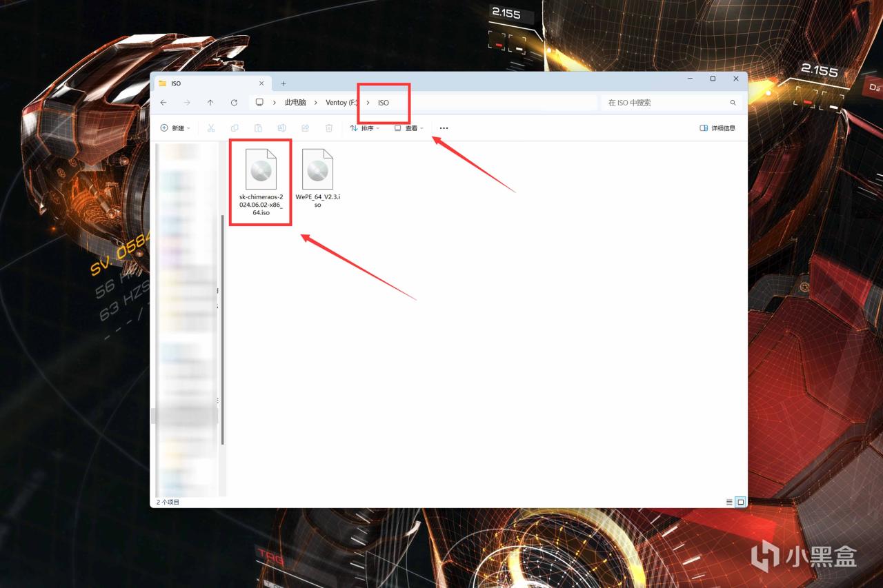Rename using the rename icon
The width and height of the screenshot is (883, 588).
(281, 128)
